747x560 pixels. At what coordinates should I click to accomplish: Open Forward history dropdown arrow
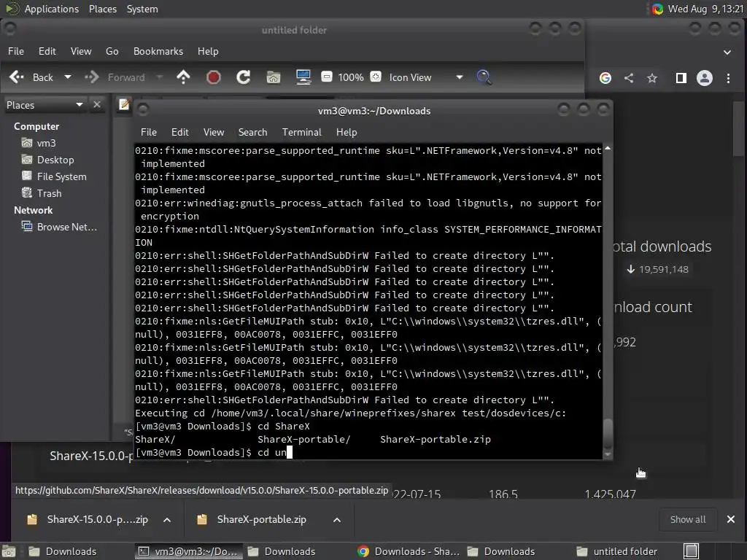tap(160, 77)
